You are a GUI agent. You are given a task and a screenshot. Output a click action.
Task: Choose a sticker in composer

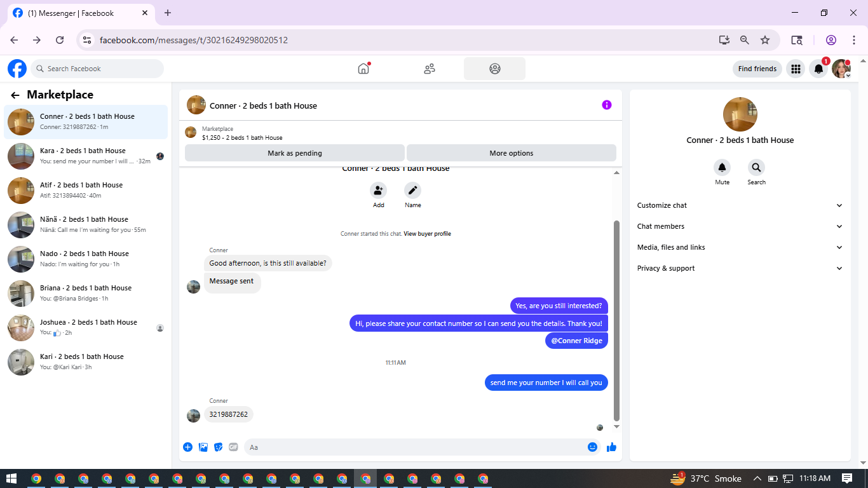(219, 447)
